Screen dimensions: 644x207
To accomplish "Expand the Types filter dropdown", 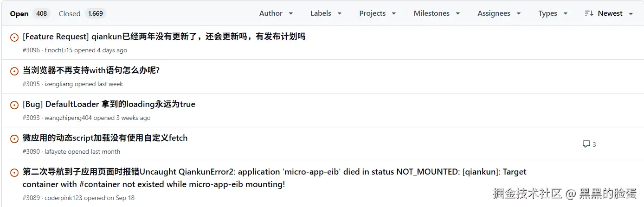I will [x=553, y=13].
